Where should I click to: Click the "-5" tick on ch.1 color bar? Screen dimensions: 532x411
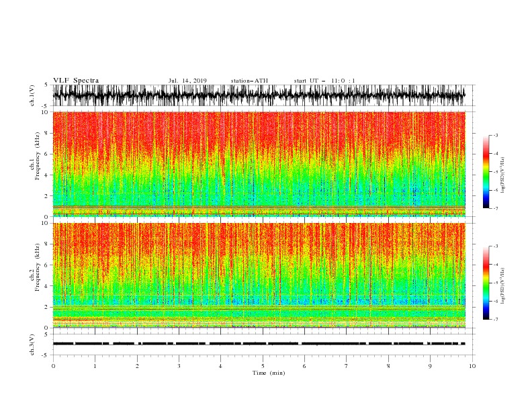tap(496, 172)
